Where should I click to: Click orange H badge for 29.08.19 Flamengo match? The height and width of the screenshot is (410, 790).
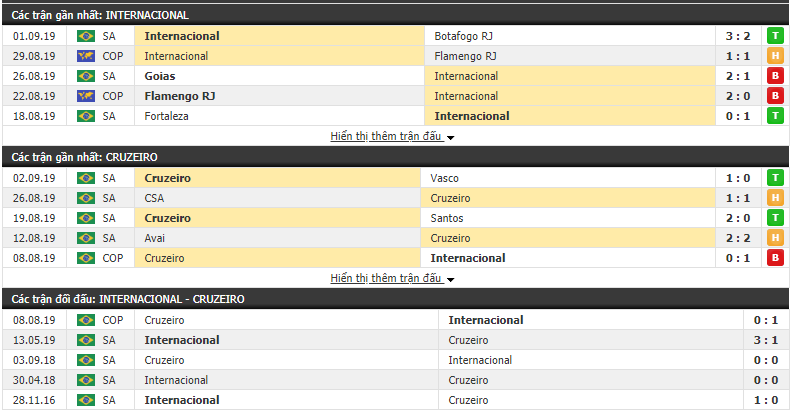pyautogui.click(x=775, y=56)
